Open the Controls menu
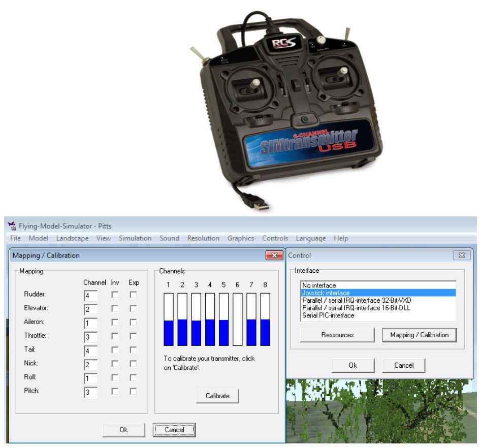481x448 pixels. [x=275, y=238]
